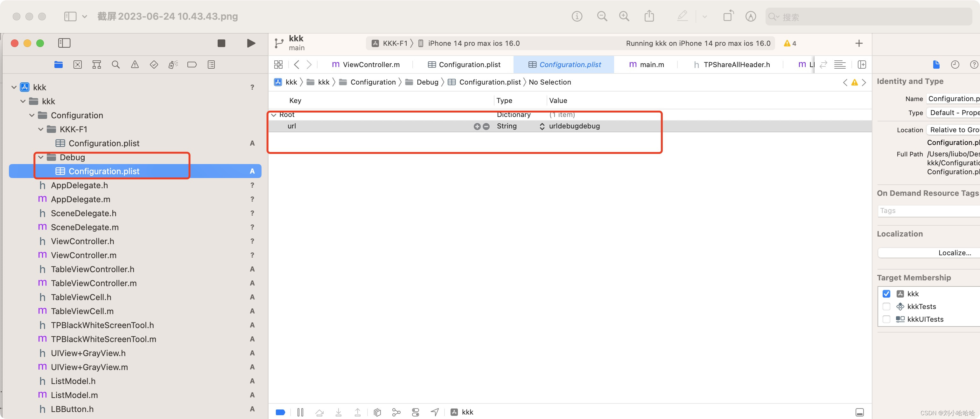The height and width of the screenshot is (419, 980).
Task: Collapse the Root dictionary row
Action: 274,115
